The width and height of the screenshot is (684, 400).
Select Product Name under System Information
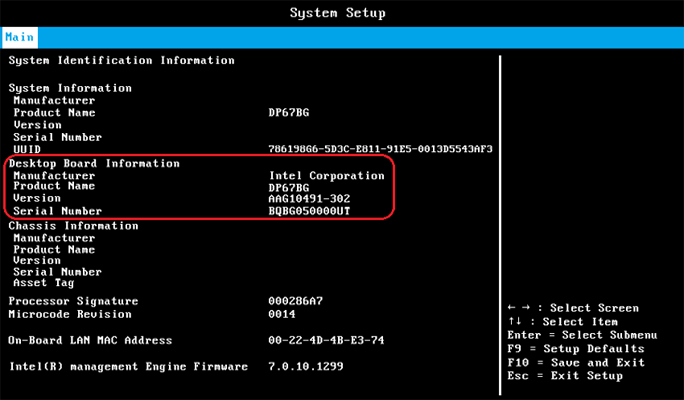[54, 113]
